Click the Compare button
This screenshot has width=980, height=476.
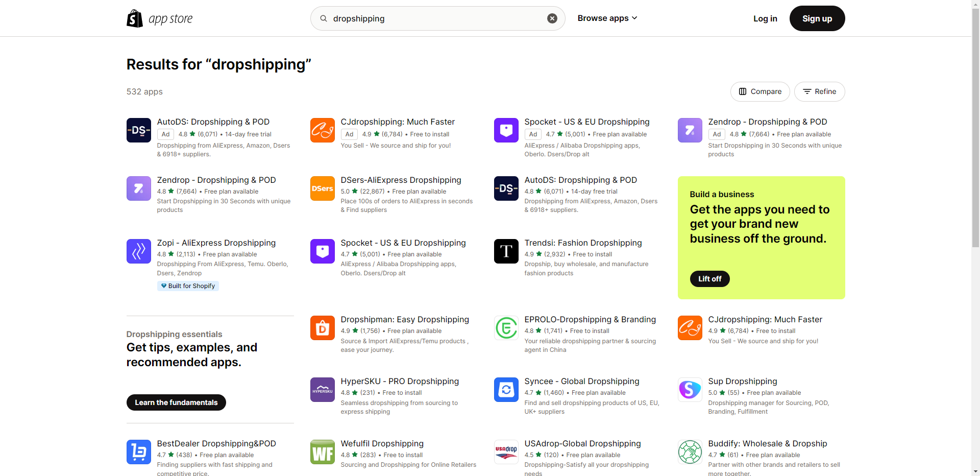click(760, 91)
